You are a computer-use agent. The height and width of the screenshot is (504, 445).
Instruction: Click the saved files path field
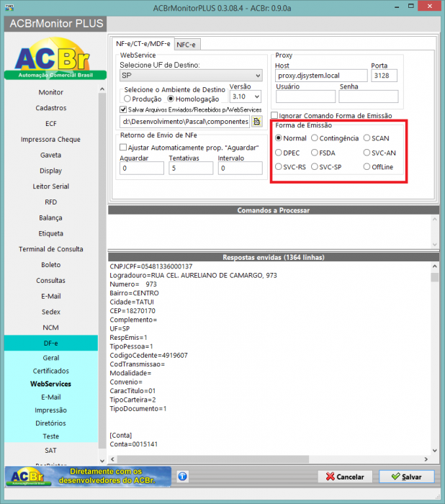[185, 122]
